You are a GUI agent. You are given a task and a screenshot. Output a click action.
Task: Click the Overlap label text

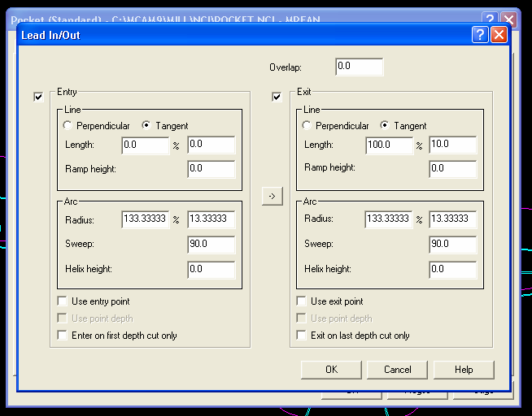[x=286, y=67]
